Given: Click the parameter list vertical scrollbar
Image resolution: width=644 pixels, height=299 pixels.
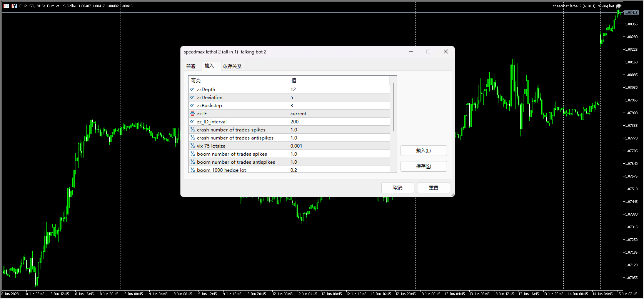Looking at the screenshot, I should pos(393,108).
